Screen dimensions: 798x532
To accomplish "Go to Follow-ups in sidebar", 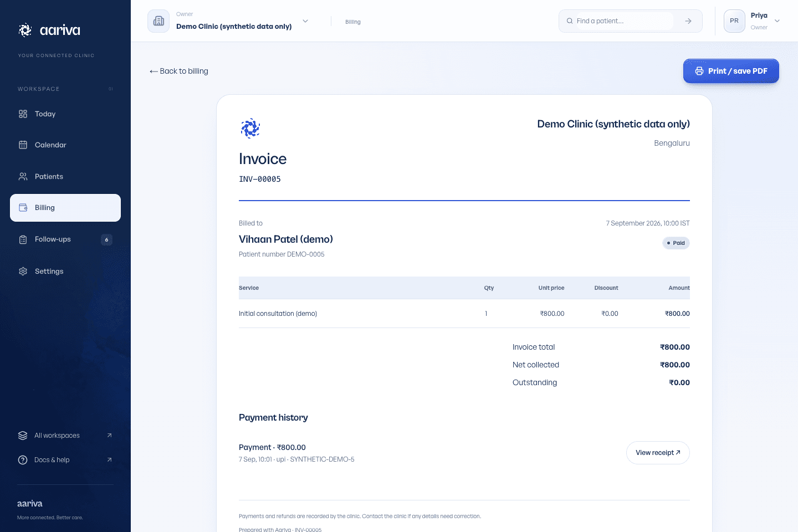I will pyautogui.click(x=65, y=239).
